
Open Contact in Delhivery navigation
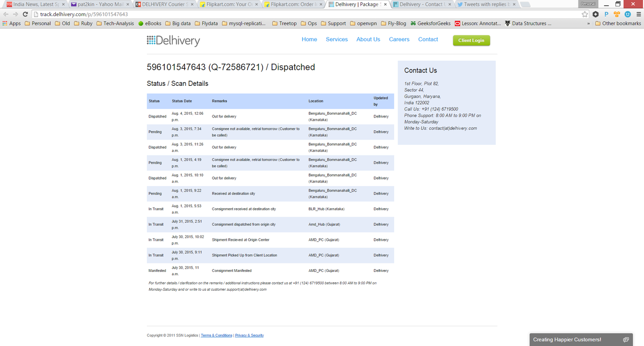pos(428,39)
